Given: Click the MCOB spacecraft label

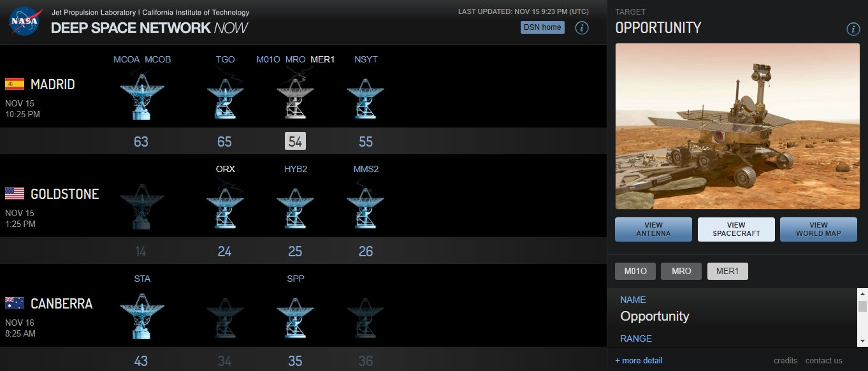Looking at the screenshot, I should coord(157,59).
